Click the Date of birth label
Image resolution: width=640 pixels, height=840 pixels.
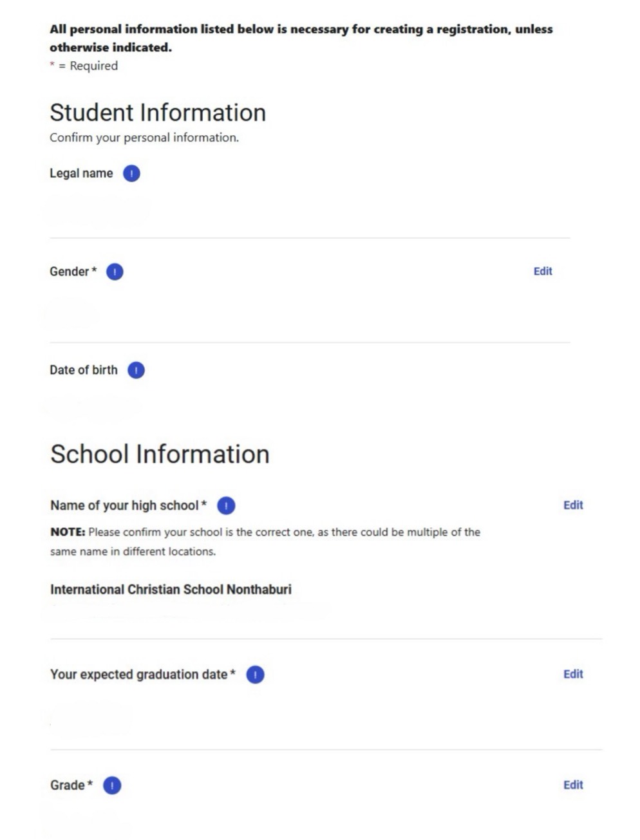click(x=84, y=370)
